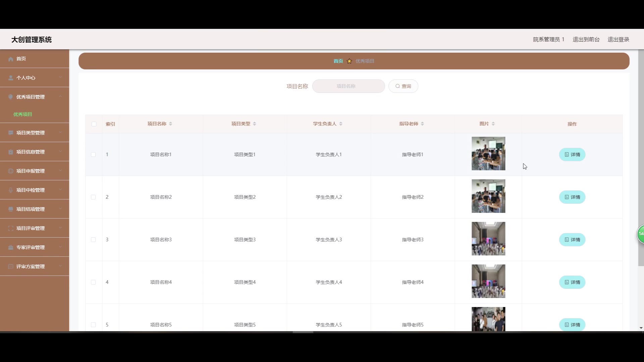Expand the 项目类型管理 chevron

(60, 132)
